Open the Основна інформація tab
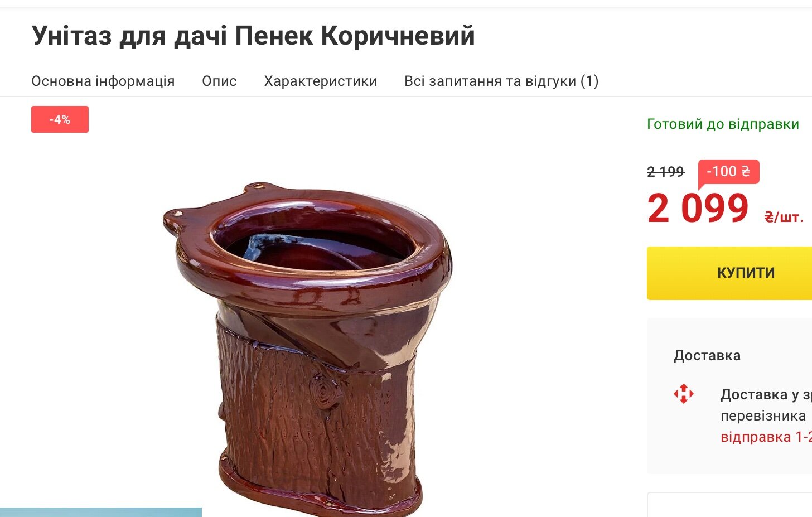 (x=103, y=81)
